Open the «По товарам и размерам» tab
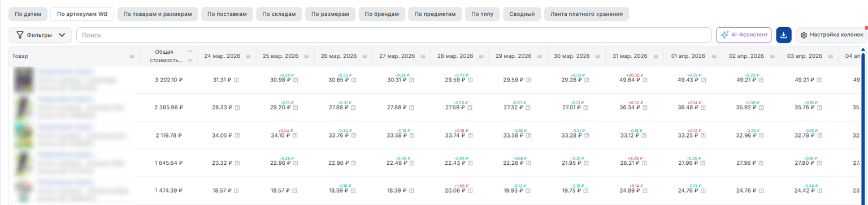This screenshot has height=205, width=868. (x=158, y=14)
